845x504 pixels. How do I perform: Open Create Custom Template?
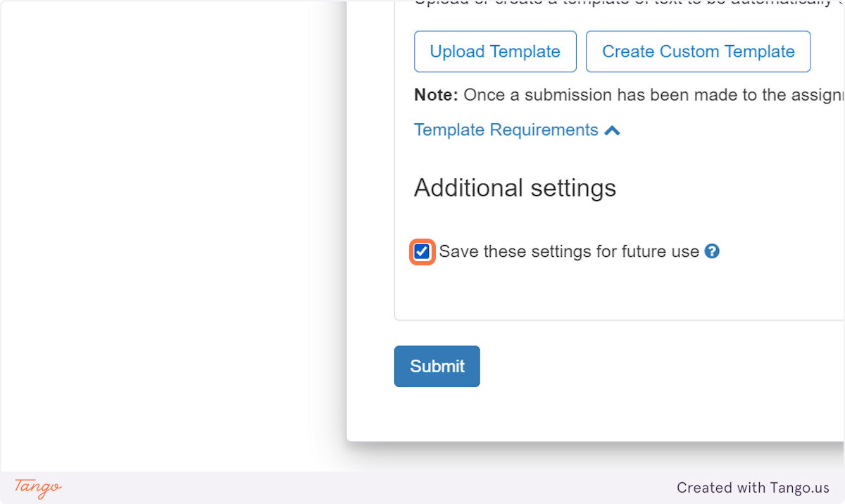(x=698, y=51)
